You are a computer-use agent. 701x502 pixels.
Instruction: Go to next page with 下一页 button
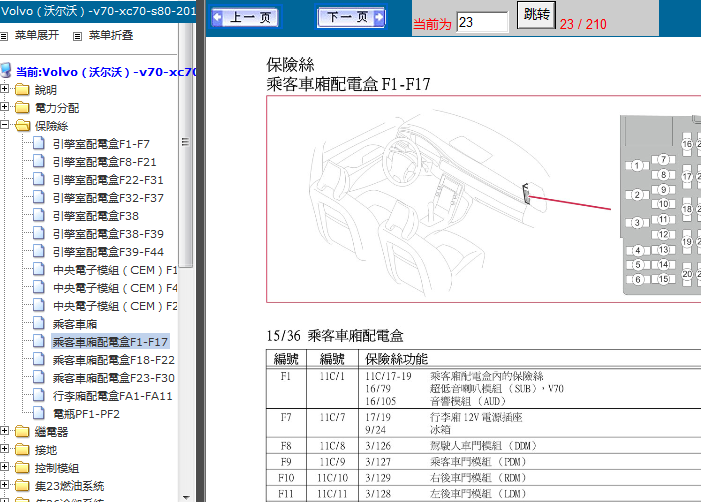coord(351,17)
